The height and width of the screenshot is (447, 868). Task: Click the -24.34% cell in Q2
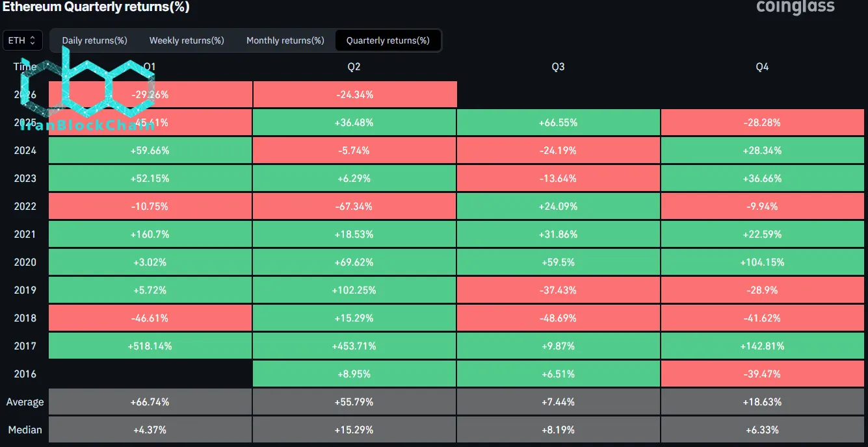pyautogui.click(x=355, y=94)
